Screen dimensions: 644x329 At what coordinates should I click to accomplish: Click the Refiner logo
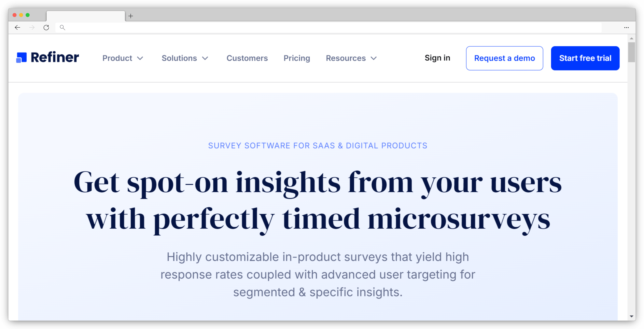(x=47, y=57)
